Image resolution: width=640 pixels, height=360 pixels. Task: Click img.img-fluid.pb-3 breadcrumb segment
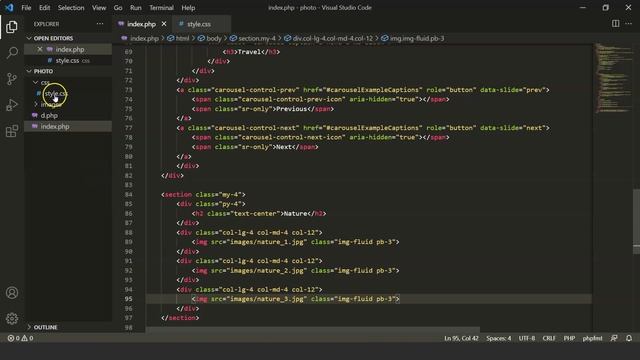(417, 38)
